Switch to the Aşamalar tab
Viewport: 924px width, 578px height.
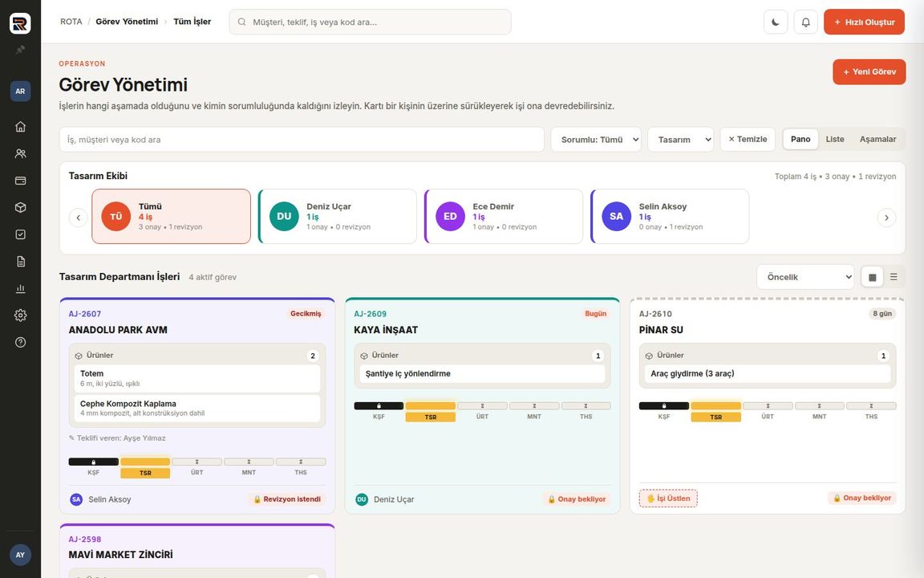tap(877, 139)
